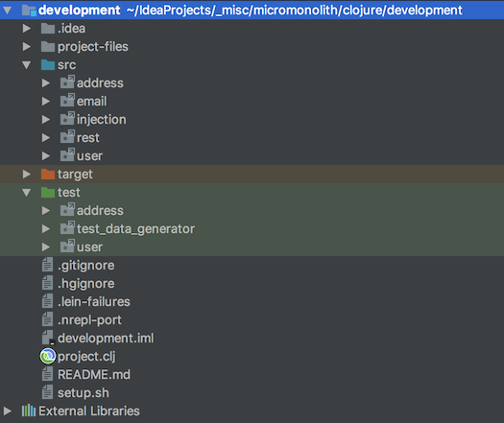
Task: Select the .nrepl-port file
Action: coord(89,320)
